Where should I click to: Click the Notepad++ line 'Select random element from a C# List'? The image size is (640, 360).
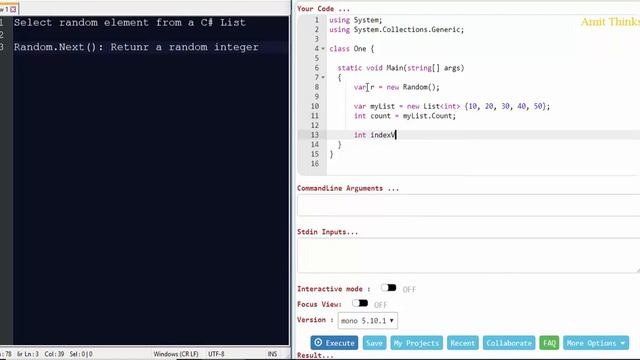coord(130,22)
